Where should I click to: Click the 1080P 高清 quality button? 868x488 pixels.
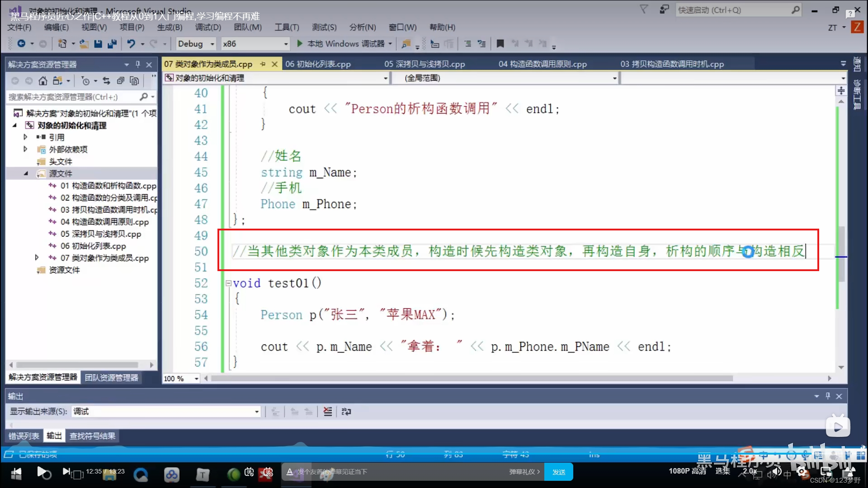(x=687, y=471)
